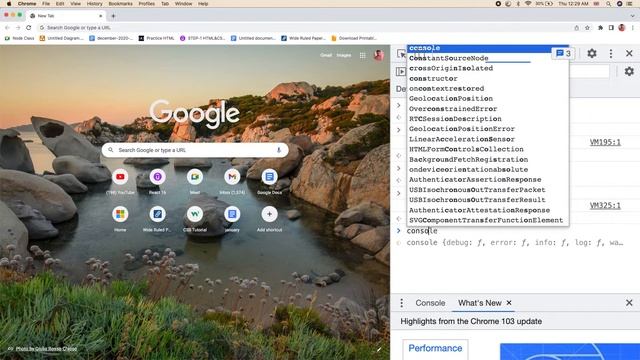The height and width of the screenshot is (360, 640).
Task: Choose GeolocationPosition autocomplete suggestion
Action: point(488,99)
